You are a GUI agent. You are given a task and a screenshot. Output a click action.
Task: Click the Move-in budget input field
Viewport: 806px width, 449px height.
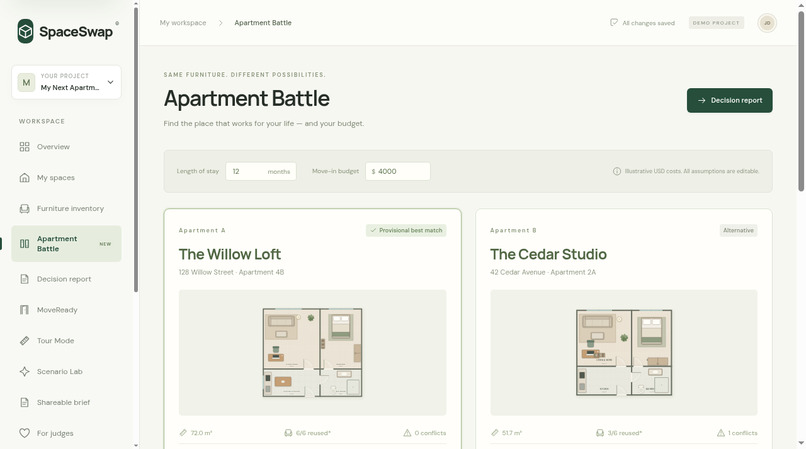click(398, 171)
